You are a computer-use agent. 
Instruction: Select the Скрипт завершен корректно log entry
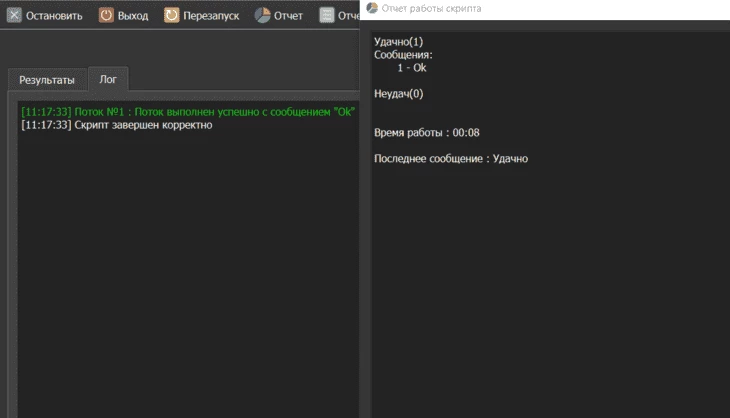[117, 125]
